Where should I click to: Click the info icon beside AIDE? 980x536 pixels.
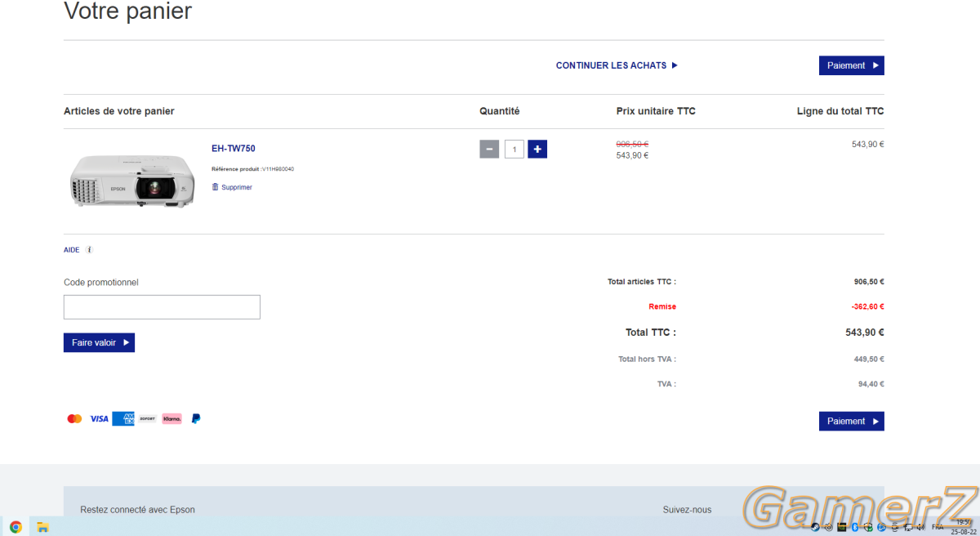pos(89,250)
